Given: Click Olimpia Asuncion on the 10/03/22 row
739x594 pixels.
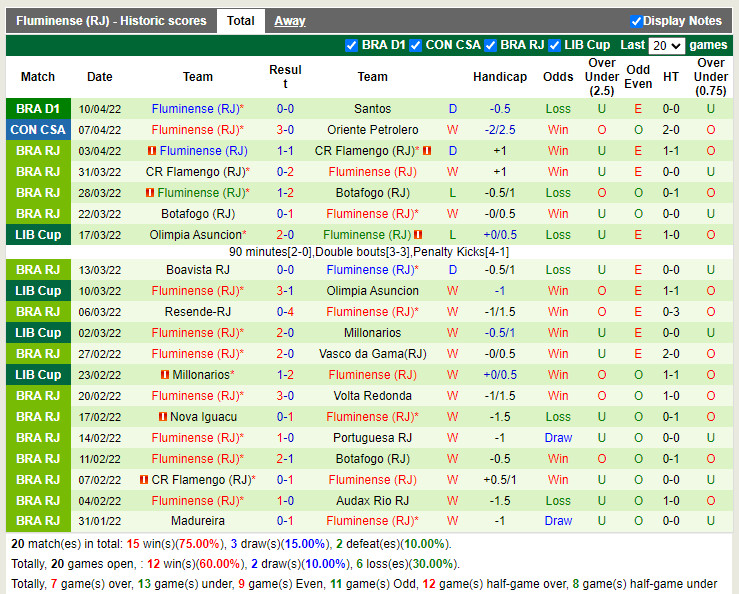Looking at the screenshot, I should [x=372, y=291].
